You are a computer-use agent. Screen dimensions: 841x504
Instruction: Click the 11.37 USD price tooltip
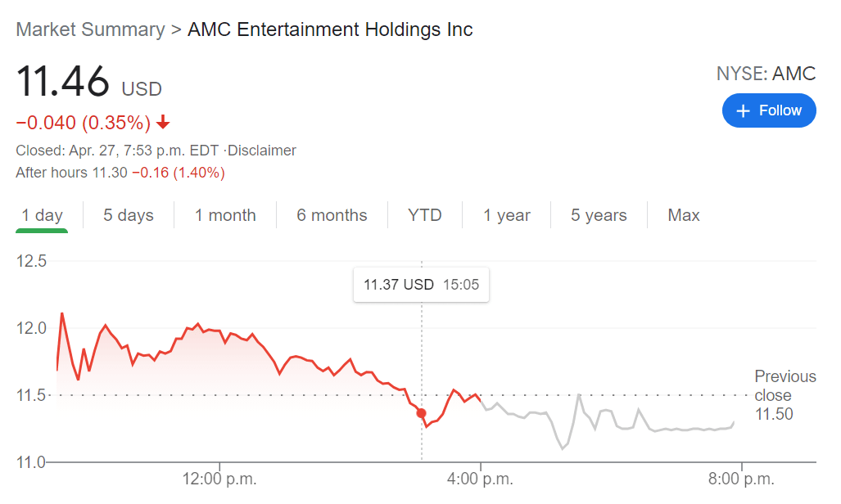(421, 285)
